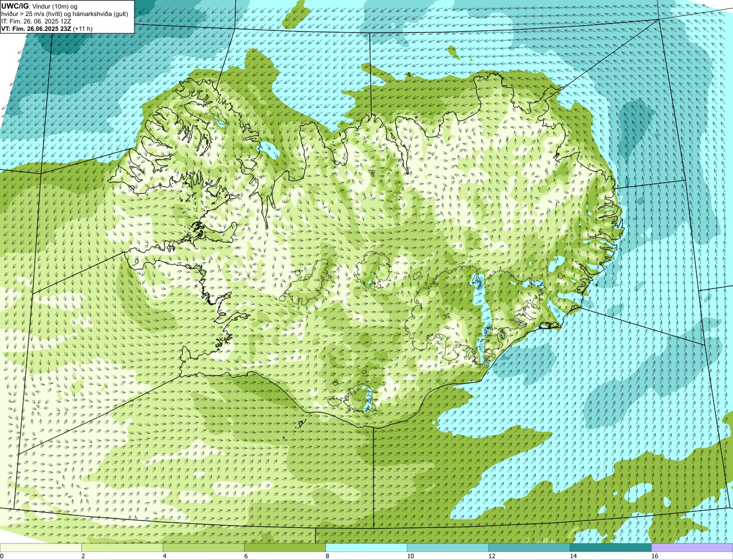
Task: Click the olive green 6–8 legend swatch
Action: click(285, 547)
